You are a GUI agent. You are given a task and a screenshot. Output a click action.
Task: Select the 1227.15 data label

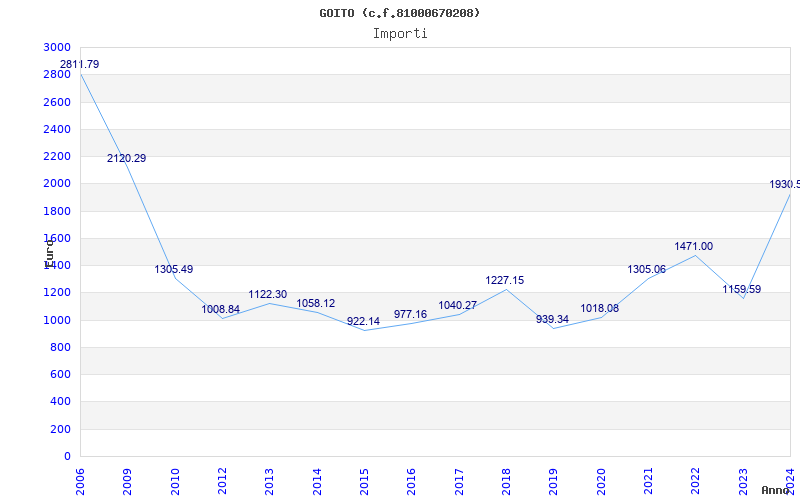coord(505,281)
